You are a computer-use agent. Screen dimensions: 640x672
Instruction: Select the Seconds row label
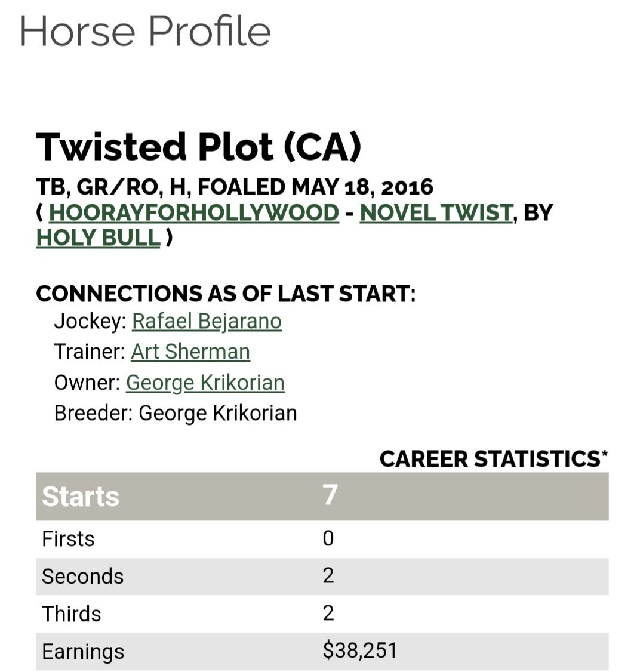(82, 577)
